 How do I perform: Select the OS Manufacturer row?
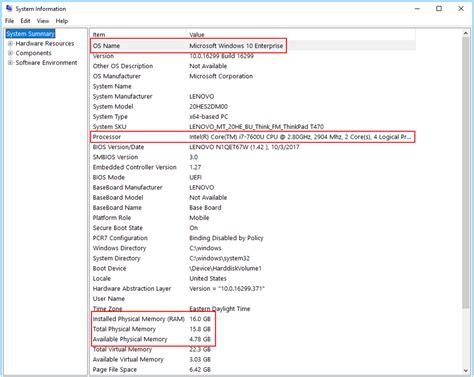(253, 76)
